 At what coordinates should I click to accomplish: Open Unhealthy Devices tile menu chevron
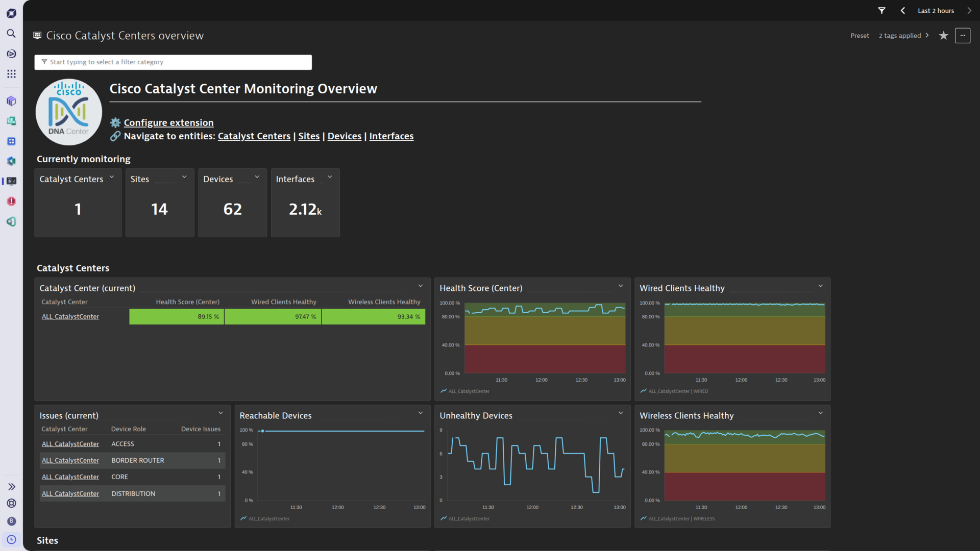click(621, 413)
